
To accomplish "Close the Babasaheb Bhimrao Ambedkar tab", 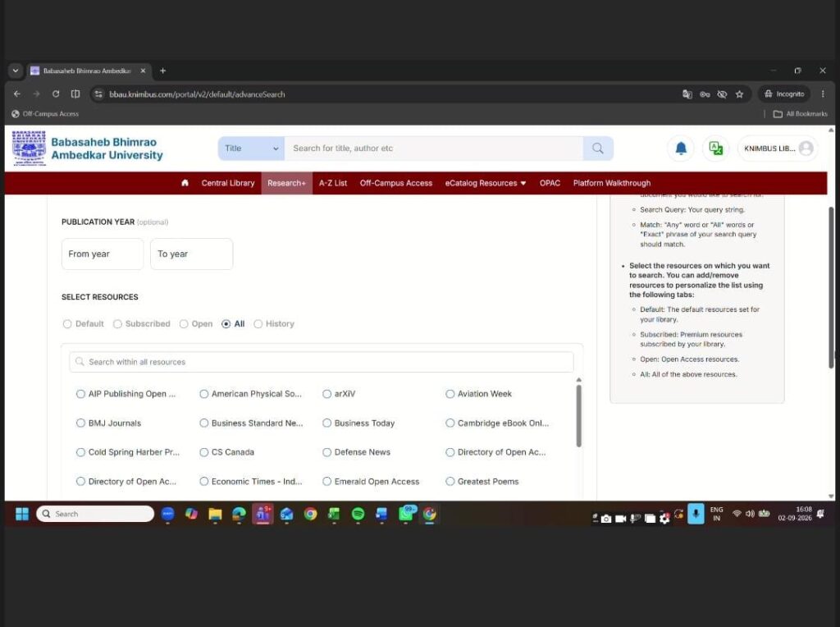I will pos(143,71).
